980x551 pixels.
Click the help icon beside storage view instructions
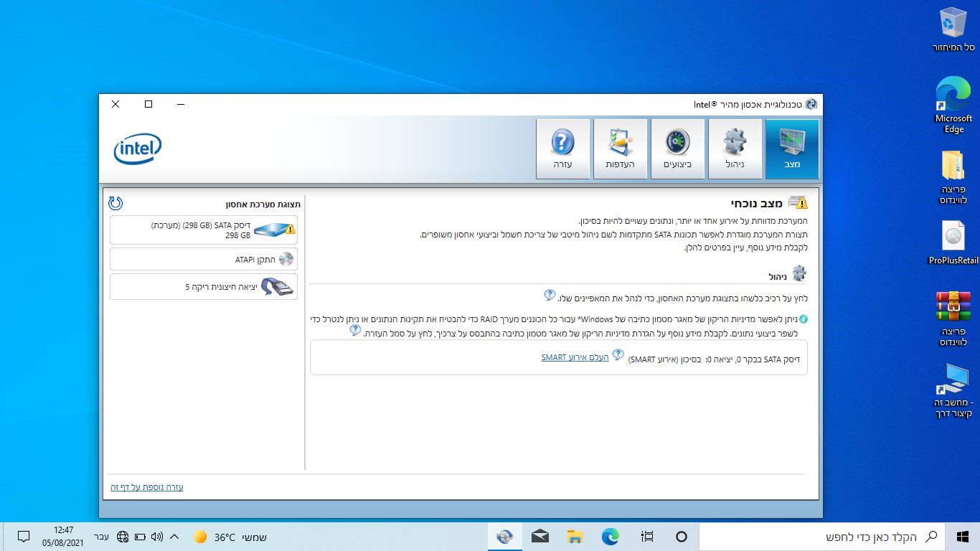[x=550, y=296]
